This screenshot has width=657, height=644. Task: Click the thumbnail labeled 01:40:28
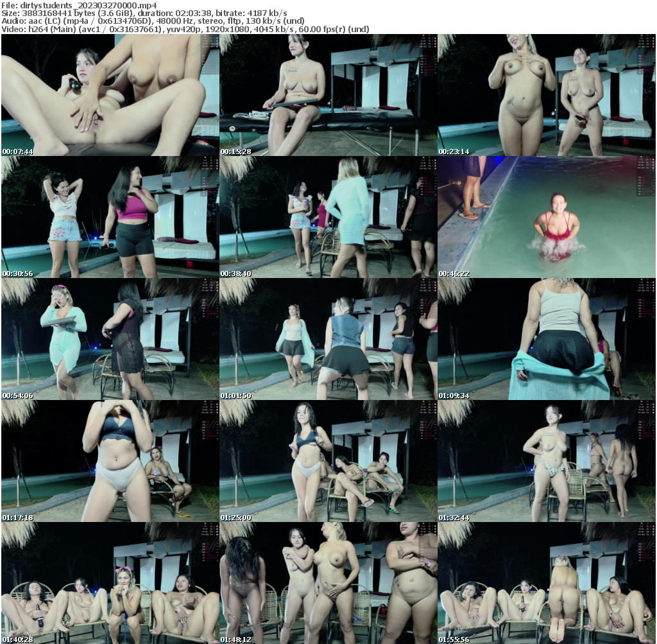coord(110,583)
